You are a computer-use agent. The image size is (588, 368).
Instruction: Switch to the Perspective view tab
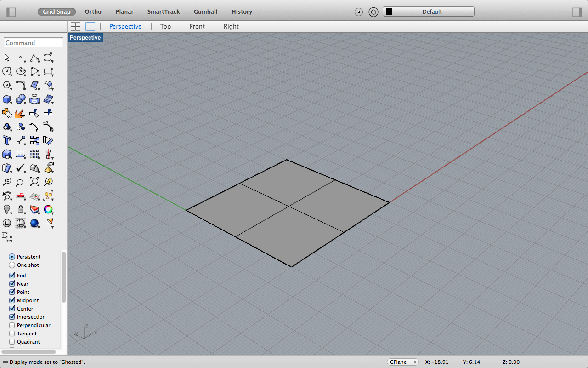pyautogui.click(x=125, y=27)
